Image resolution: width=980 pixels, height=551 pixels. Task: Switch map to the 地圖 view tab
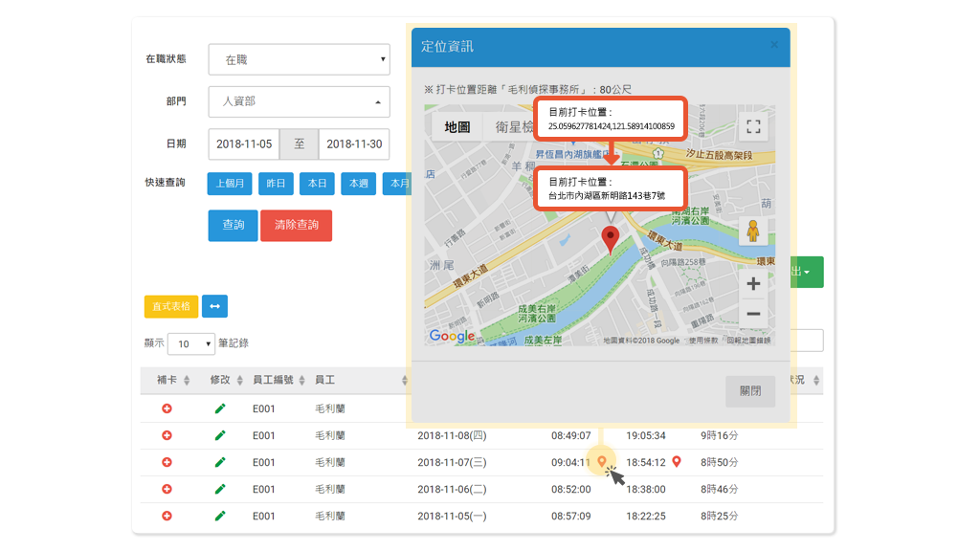click(457, 127)
